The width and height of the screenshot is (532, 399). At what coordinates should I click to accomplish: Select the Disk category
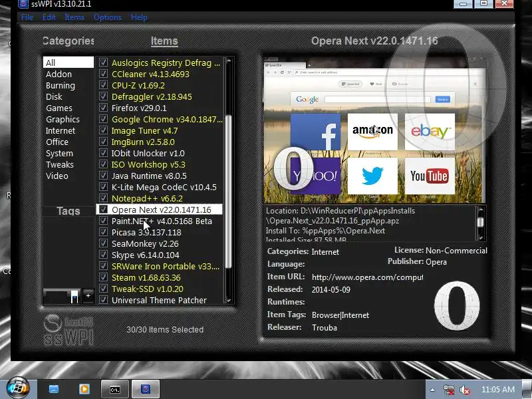pos(68,96)
